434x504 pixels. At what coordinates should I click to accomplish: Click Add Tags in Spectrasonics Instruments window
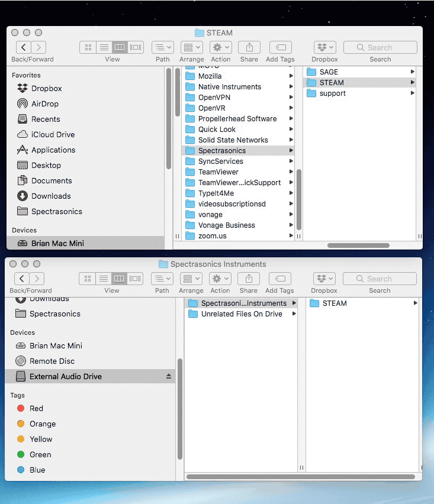tap(280, 279)
